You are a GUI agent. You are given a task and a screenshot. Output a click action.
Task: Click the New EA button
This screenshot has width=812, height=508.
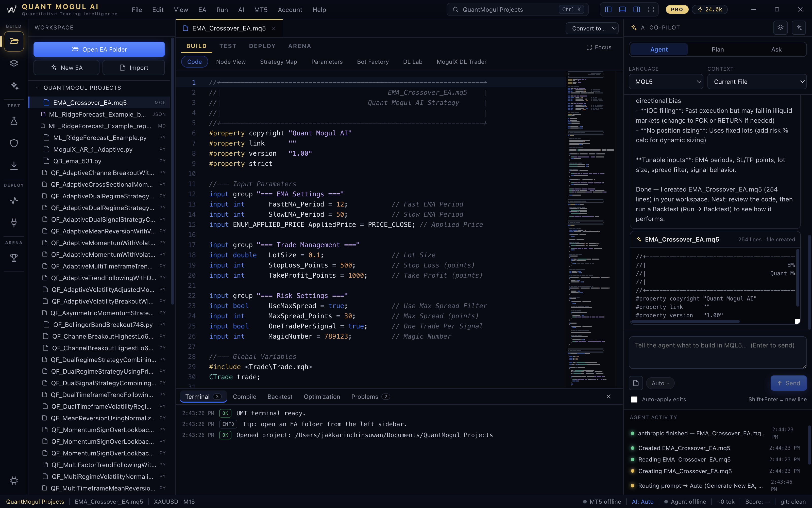click(66, 68)
